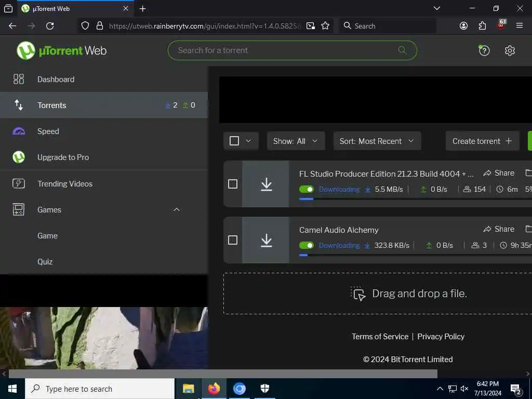Open Windows Security shield in taskbar
Screen dimensions: 532x399
pyautogui.click(x=264, y=389)
